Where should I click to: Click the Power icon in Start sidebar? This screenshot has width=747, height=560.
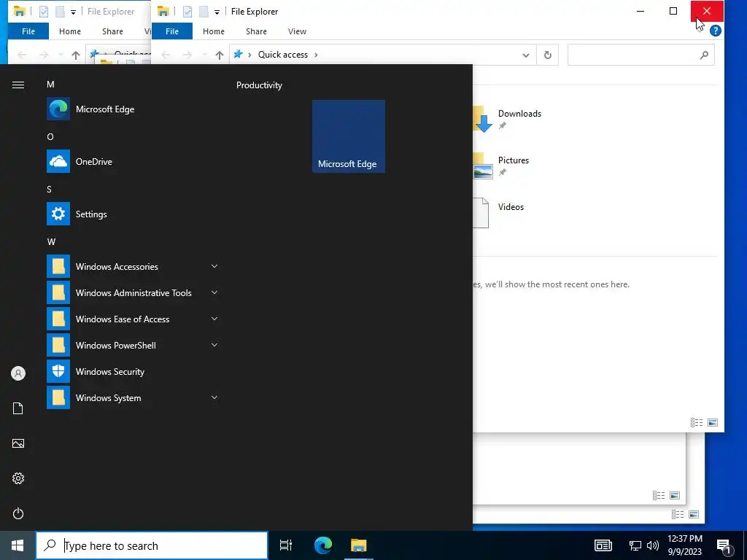(18, 513)
